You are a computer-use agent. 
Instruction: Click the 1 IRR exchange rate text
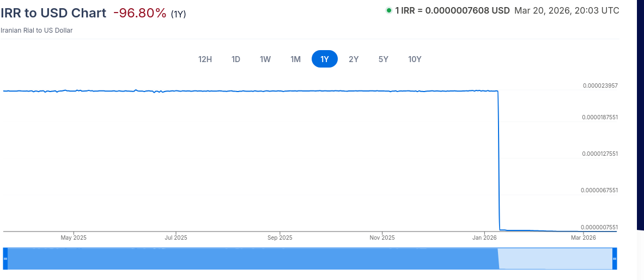(453, 11)
